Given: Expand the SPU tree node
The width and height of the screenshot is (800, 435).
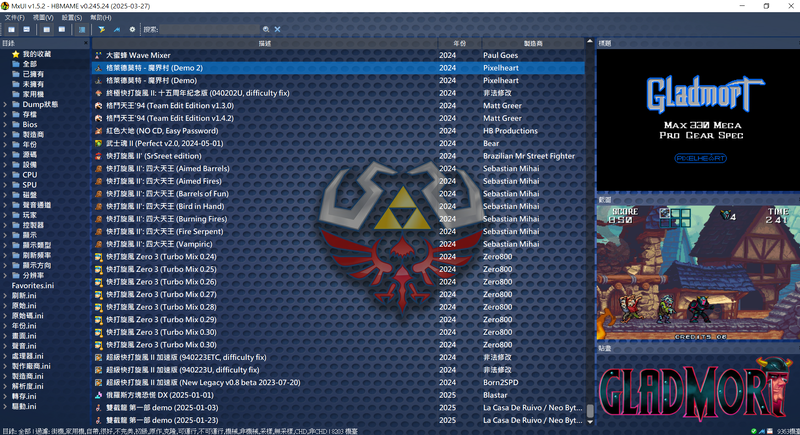Looking at the screenshot, I should pos(5,185).
